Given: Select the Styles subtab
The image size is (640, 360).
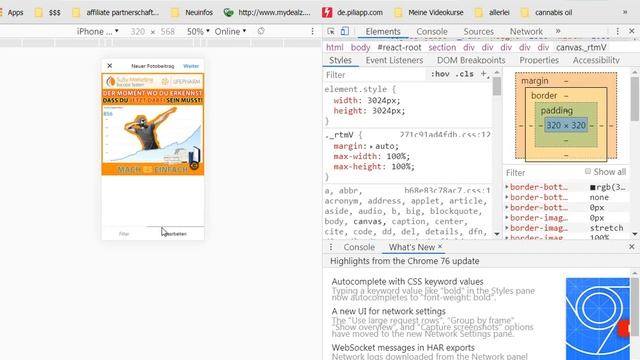Looking at the screenshot, I should click(x=340, y=60).
